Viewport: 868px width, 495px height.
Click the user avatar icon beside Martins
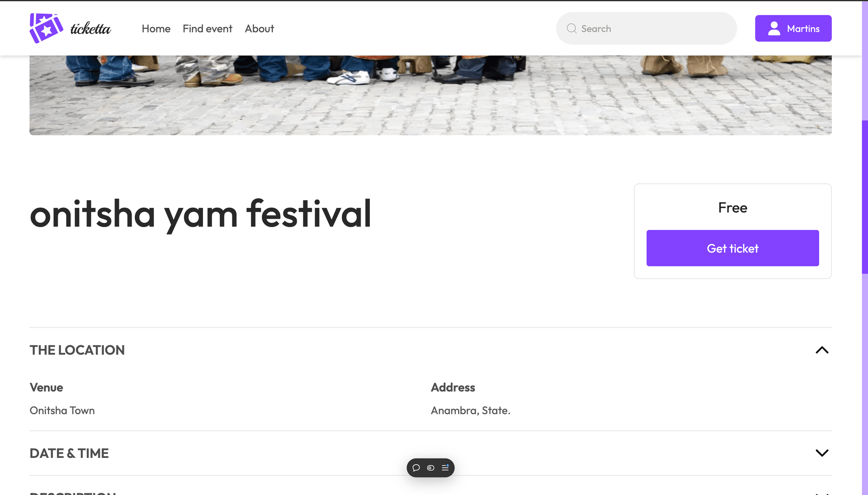[x=774, y=29]
